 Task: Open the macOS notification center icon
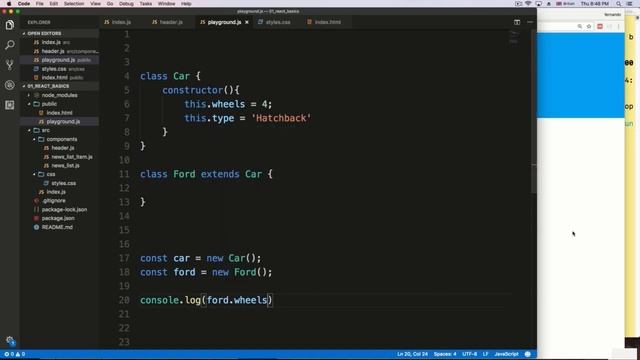coord(629,4)
